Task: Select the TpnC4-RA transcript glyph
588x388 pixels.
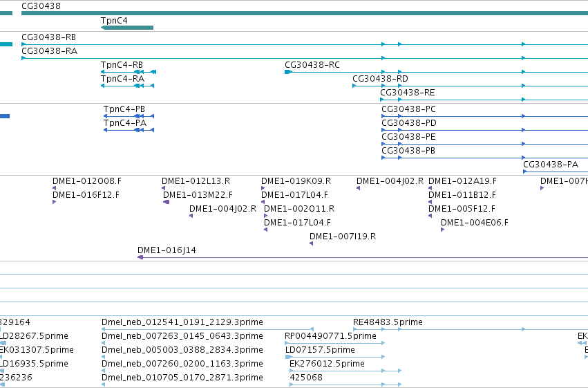Action: (128, 86)
